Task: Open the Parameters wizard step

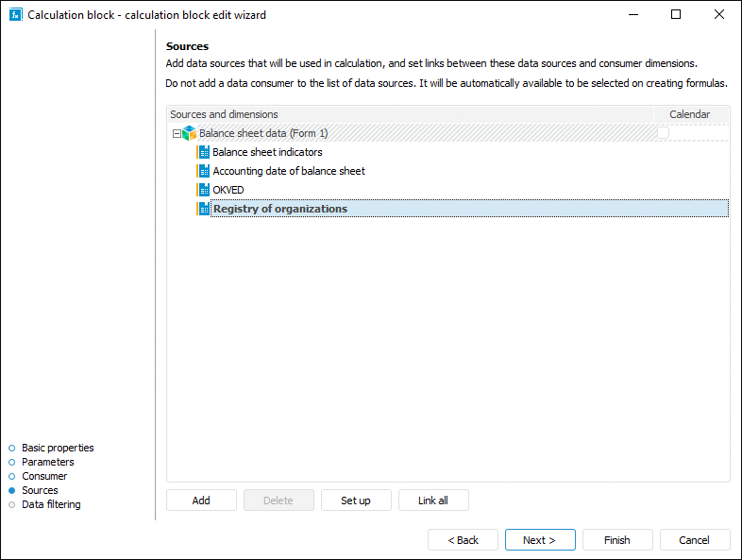Action: (x=47, y=462)
